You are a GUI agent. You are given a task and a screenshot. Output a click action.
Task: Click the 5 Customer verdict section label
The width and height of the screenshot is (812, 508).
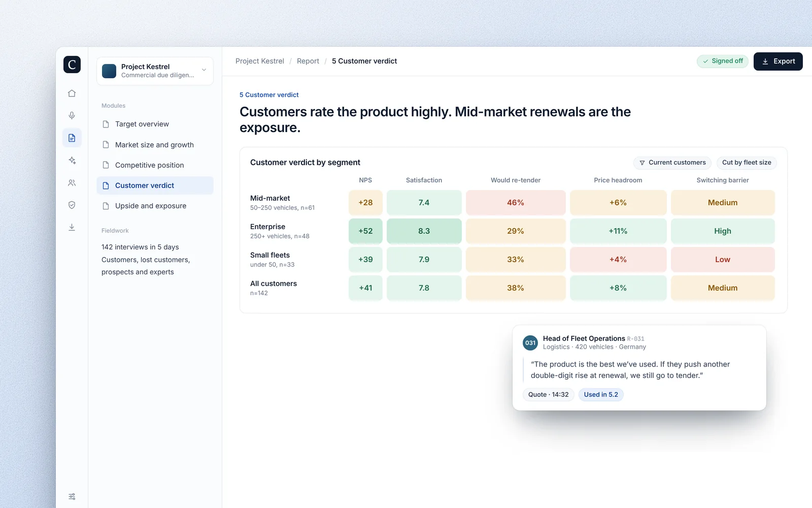click(x=269, y=95)
